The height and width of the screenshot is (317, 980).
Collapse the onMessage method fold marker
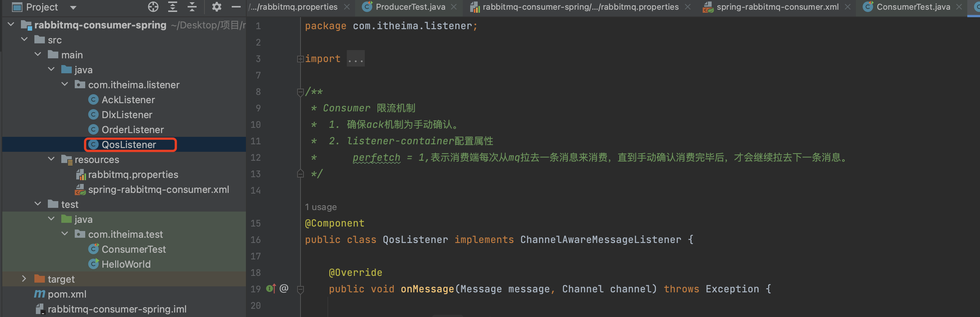[x=300, y=289]
